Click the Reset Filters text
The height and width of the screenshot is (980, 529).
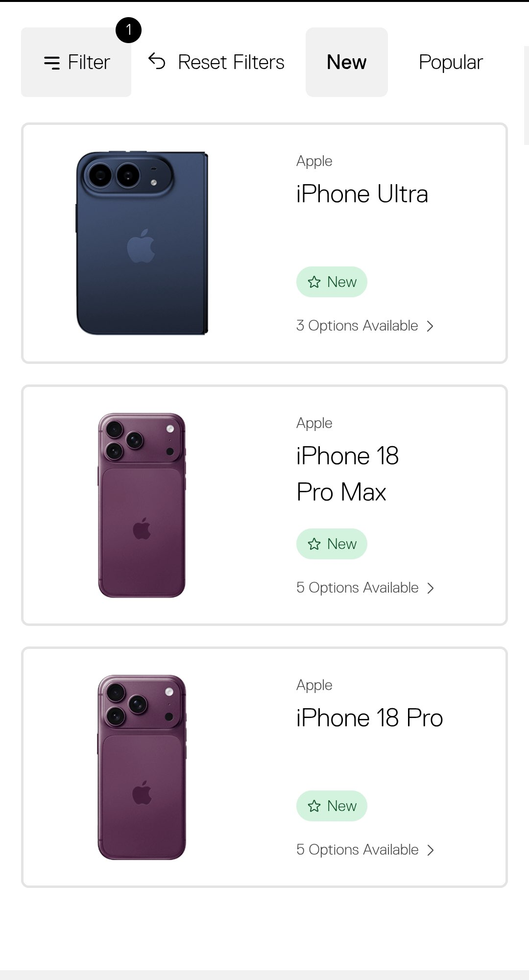[231, 62]
